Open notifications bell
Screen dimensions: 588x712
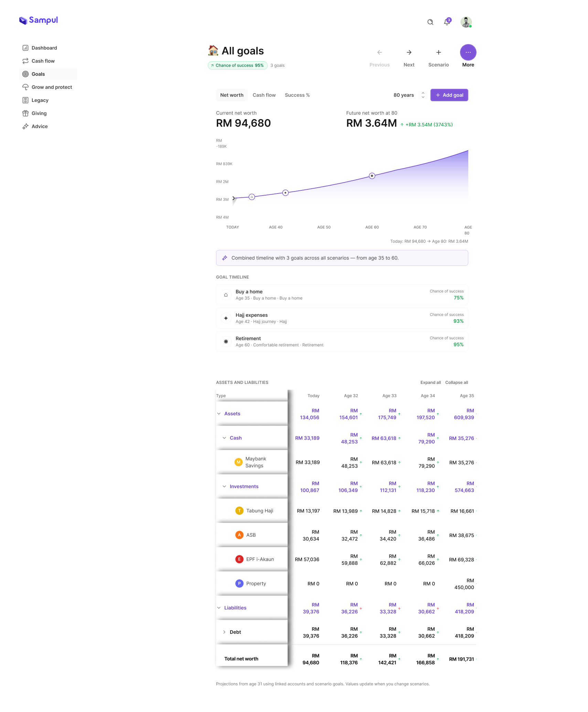coord(447,22)
